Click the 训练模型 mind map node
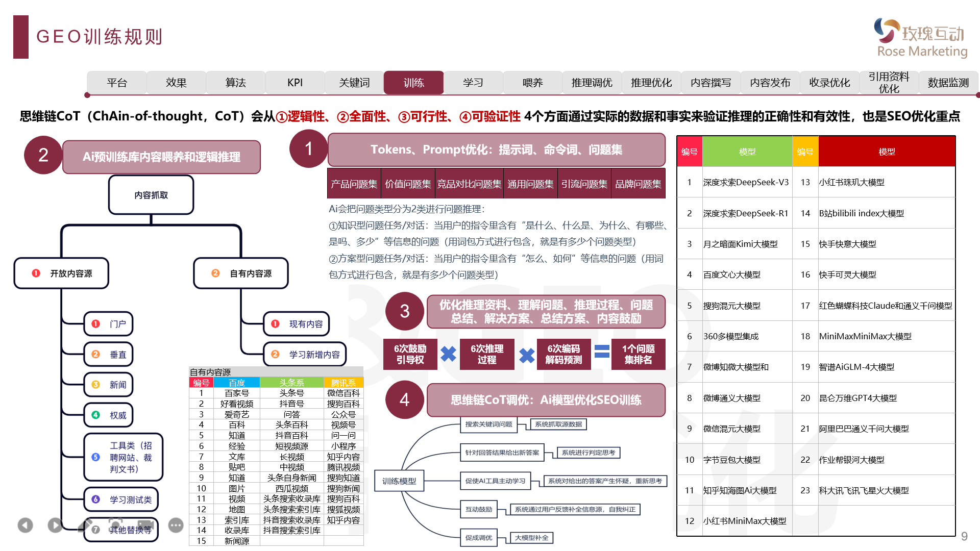980x551 pixels. pyautogui.click(x=399, y=481)
